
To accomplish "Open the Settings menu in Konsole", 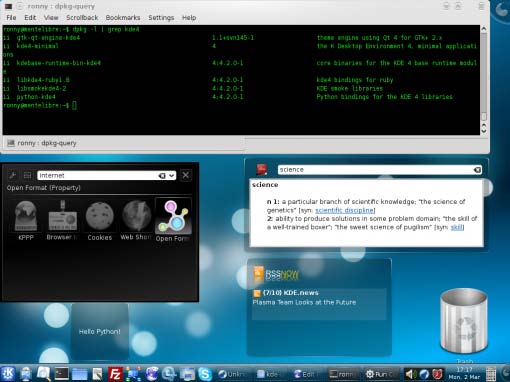I will (x=161, y=18).
